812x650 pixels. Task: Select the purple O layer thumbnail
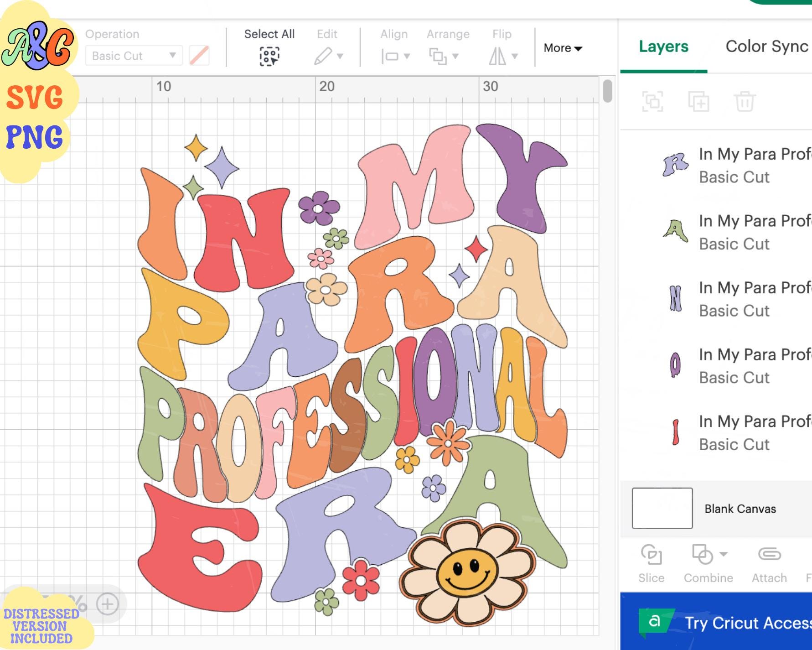coord(675,365)
